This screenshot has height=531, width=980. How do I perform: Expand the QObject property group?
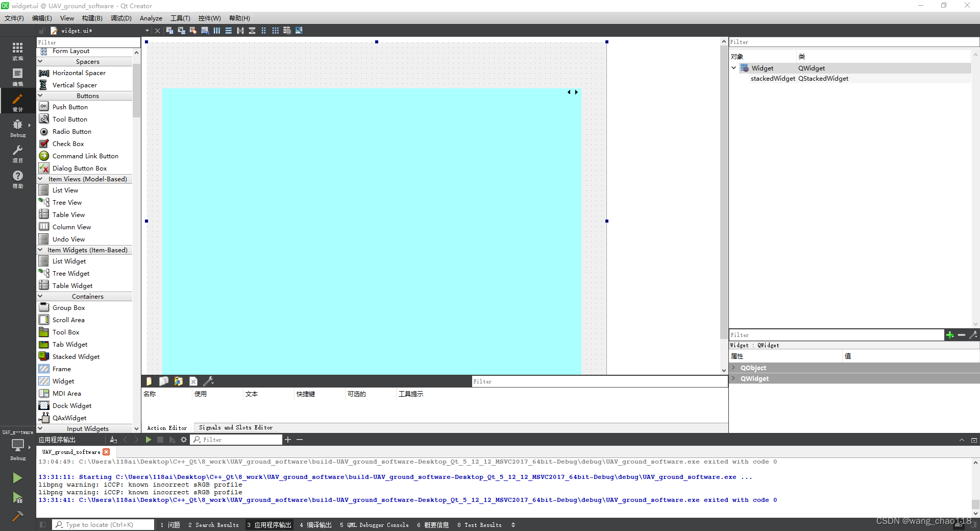point(733,368)
